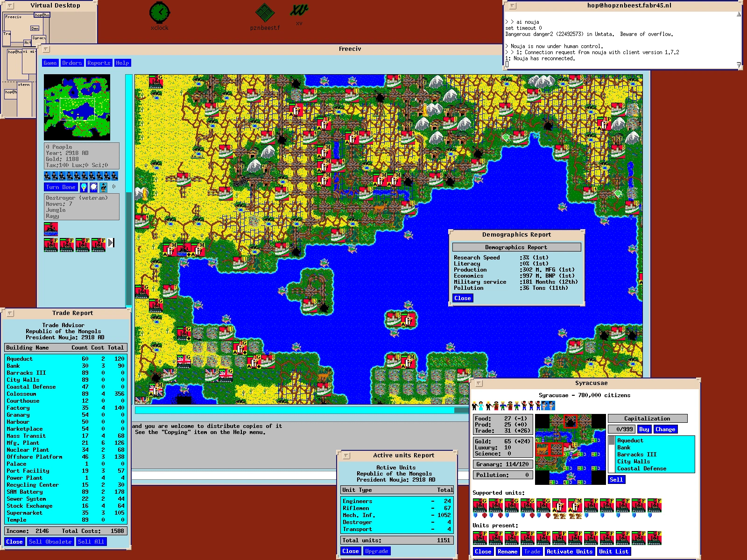This screenshot has height=560, width=747.
Task: Click the map horizontal scrollbar
Action: 302,410
